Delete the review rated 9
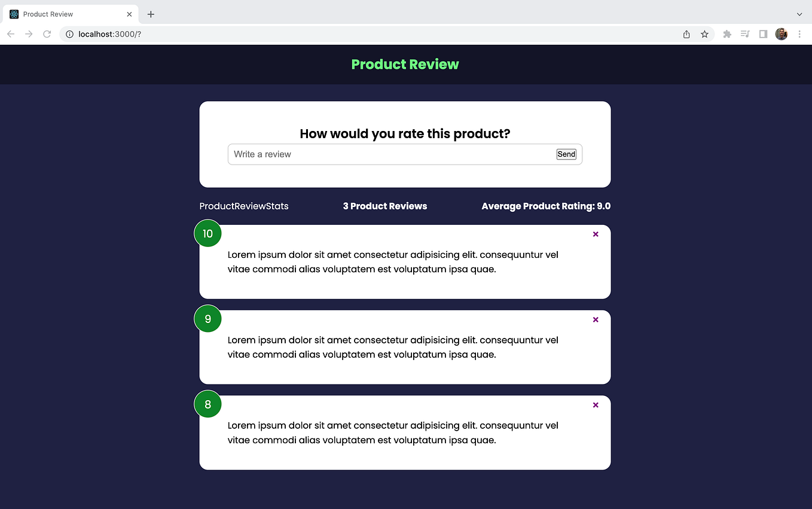This screenshot has height=509, width=812. click(595, 319)
